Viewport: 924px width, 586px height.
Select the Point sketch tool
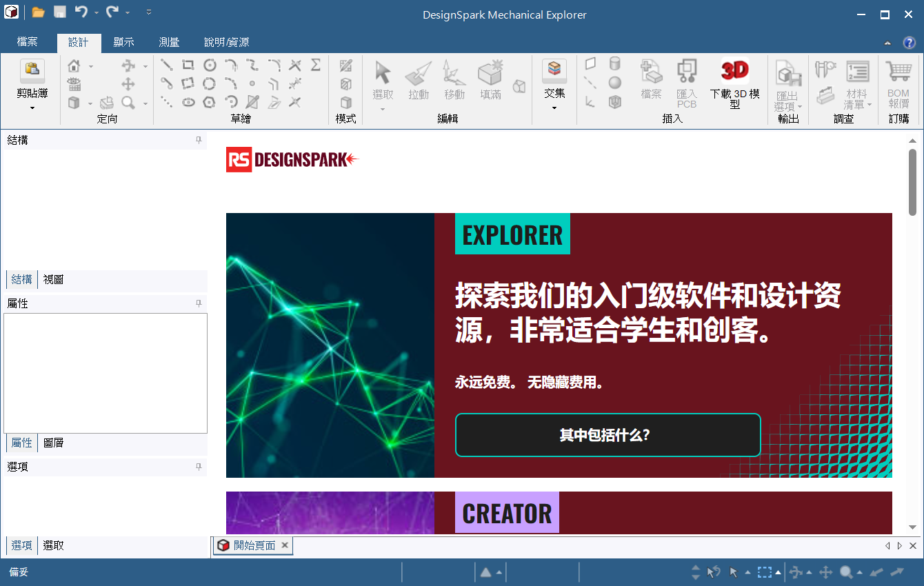[x=252, y=83]
